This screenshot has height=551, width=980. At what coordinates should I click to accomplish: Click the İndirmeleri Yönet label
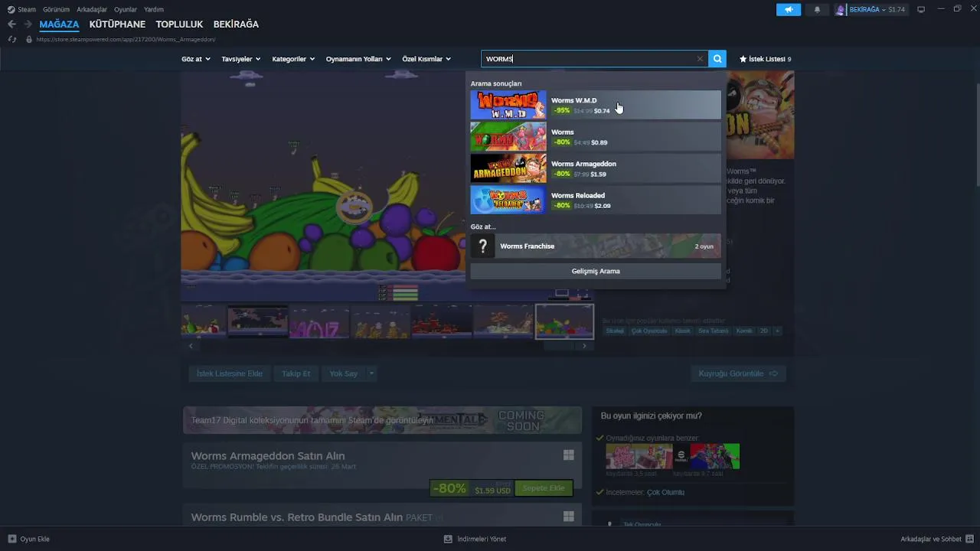pos(482,539)
